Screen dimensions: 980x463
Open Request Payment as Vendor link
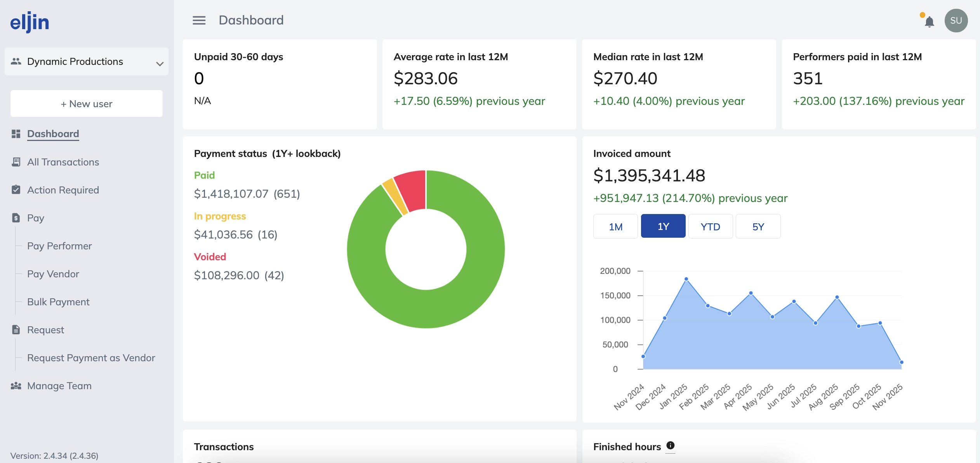tap(91, 358)
